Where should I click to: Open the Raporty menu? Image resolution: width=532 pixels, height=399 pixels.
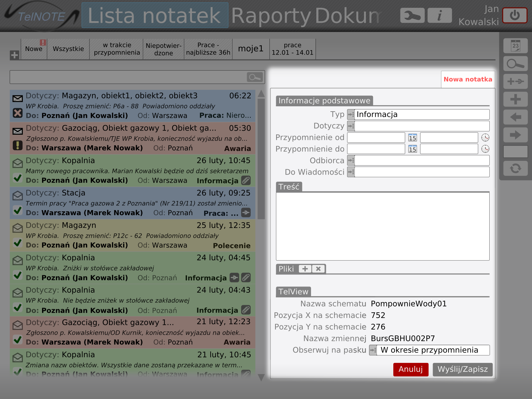[271, 16]
